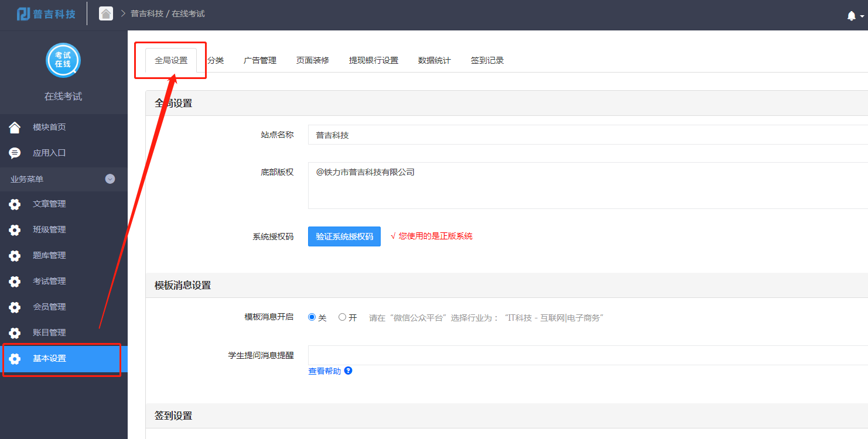
Task: Click the gear icon beside 班级管理
Action: [x=15, y=230]
